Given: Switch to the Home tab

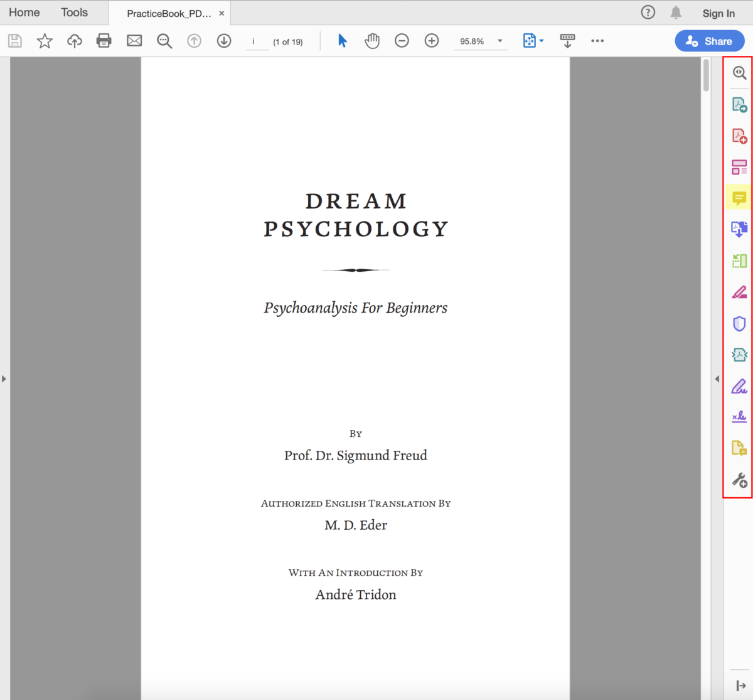Looking at the screenshot, I should point(24,12).
